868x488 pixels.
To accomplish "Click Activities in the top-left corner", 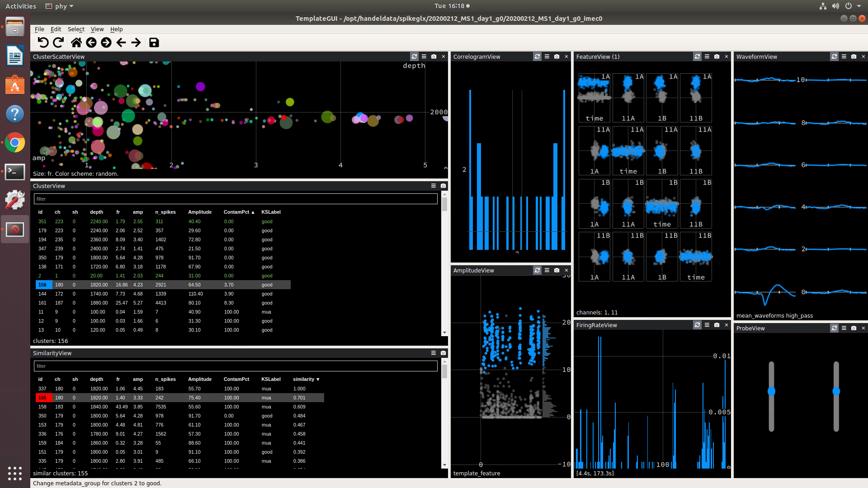I will click(20, 6).
